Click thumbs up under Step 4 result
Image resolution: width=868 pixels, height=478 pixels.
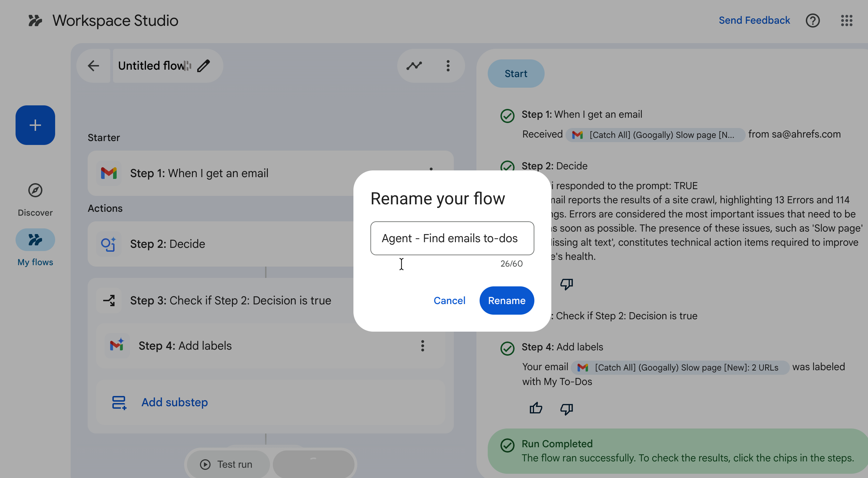click(x=536, y=409)
